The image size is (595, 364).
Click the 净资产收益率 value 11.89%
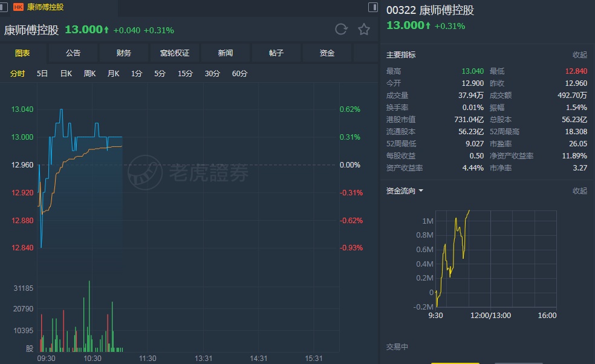(574, 156)
